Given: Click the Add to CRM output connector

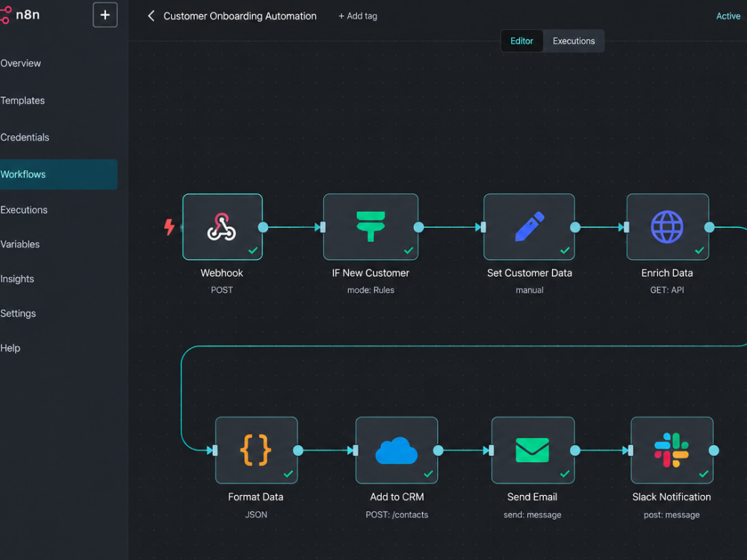Looking at the screenshot, I should coord(438,450).
